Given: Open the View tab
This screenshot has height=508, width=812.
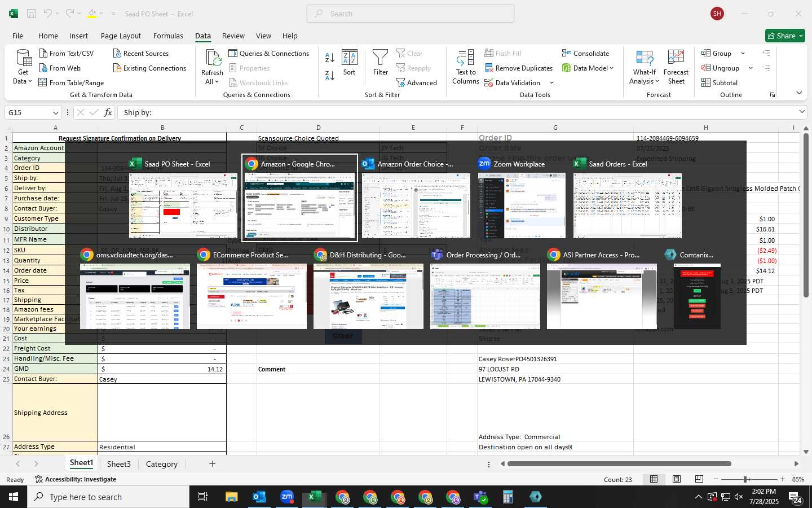Looking at the screenshot, I should point(263,36).
